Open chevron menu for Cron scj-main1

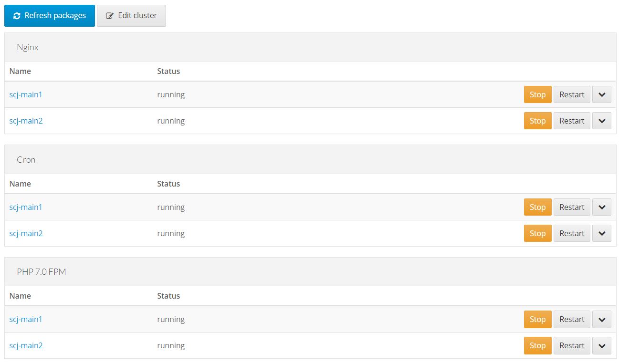click(602, 207)
